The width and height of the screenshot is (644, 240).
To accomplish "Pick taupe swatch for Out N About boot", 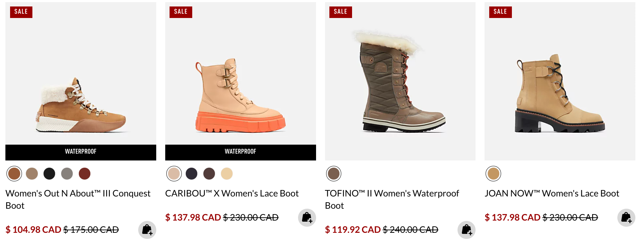I will coord(32,173).
